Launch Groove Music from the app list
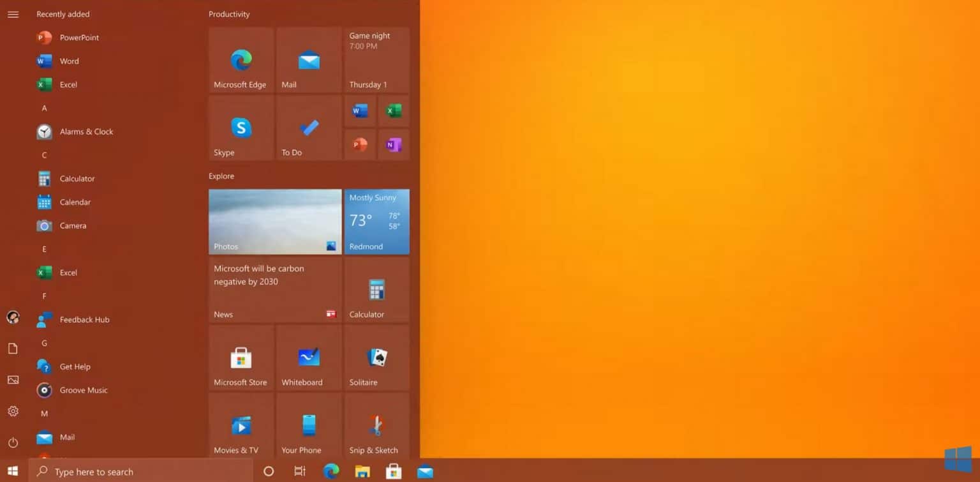The width and height of the screenshot is (980, 482). point(83,390)
